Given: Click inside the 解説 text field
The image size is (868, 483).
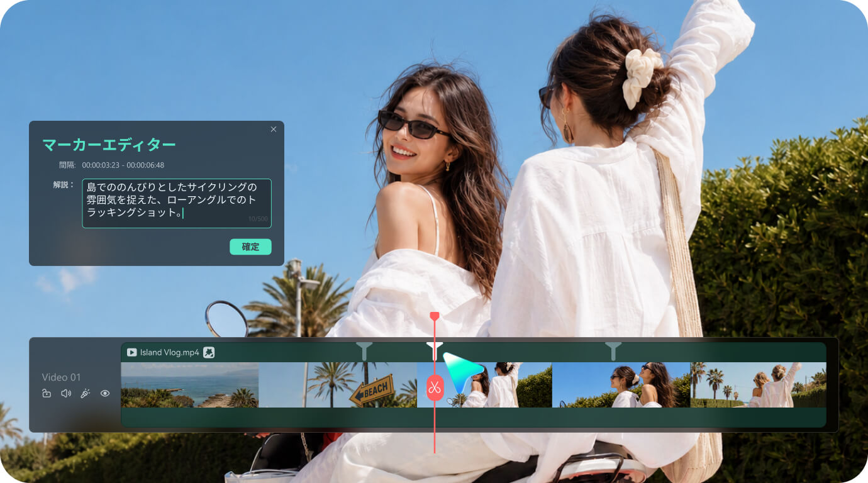Looking at the screenshot, I should 177,203.
